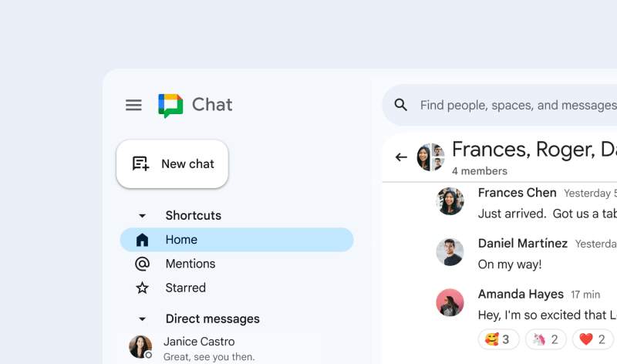Toggle the unicorn emoji reaction
617x364 pixels.
point(546,339)
